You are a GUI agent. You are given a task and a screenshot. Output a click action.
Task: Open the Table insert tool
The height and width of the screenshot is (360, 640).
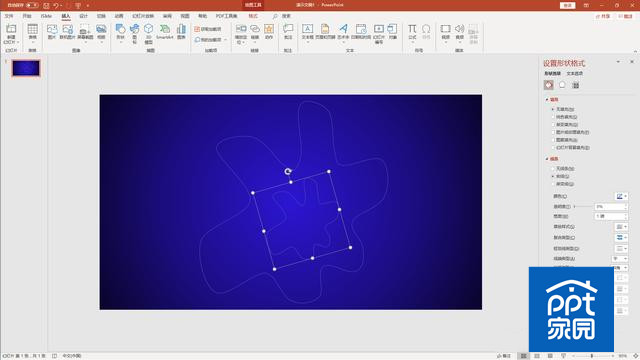pyautogui.click(x=33, y=29)
